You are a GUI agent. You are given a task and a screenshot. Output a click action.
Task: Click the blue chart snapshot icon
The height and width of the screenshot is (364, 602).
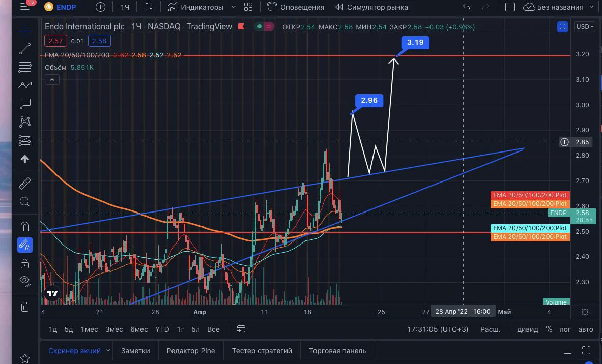pos(562,26)
